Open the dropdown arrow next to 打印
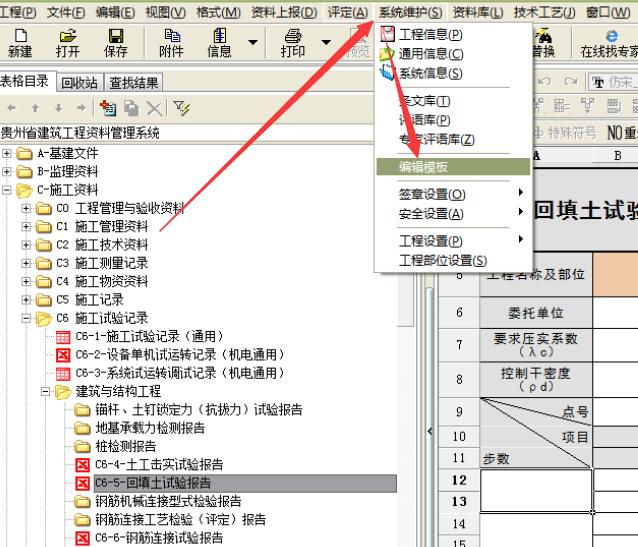 point(326,42)
